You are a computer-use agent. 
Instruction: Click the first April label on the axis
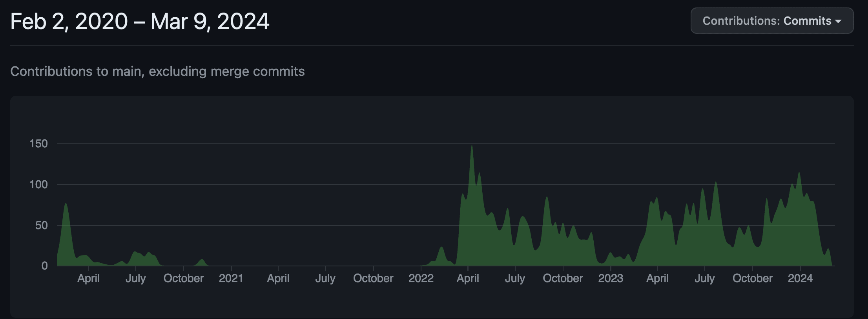(x=88, y=279)
